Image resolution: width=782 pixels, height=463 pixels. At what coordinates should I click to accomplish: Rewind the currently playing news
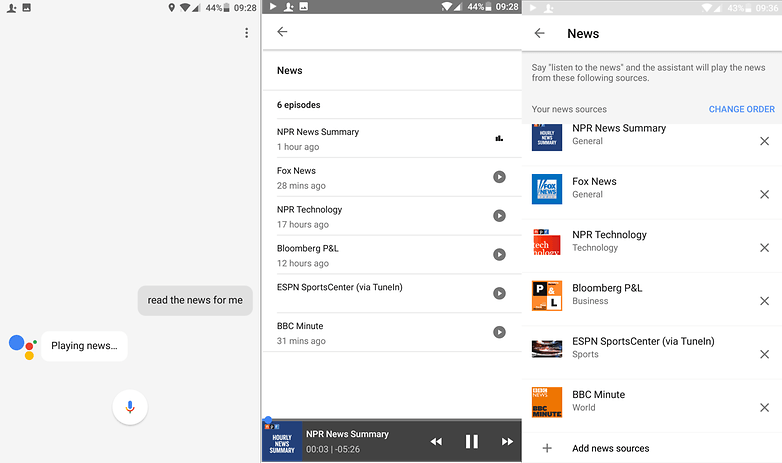click(x=436, y=441)
